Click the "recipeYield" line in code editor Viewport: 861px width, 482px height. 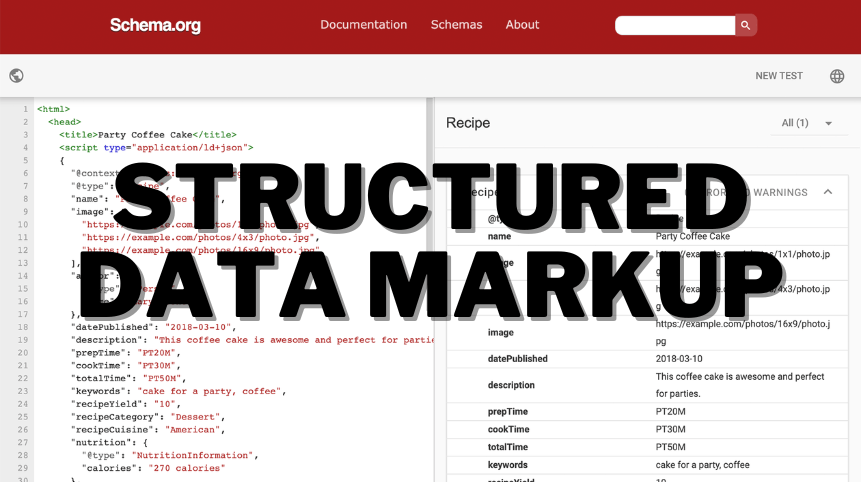click(126, 403)
